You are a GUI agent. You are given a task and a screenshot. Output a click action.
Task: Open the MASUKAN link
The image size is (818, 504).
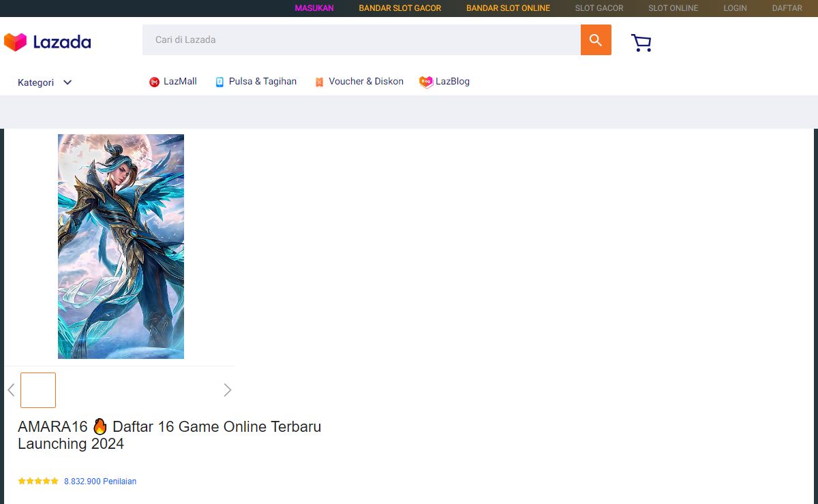point(314,8)
